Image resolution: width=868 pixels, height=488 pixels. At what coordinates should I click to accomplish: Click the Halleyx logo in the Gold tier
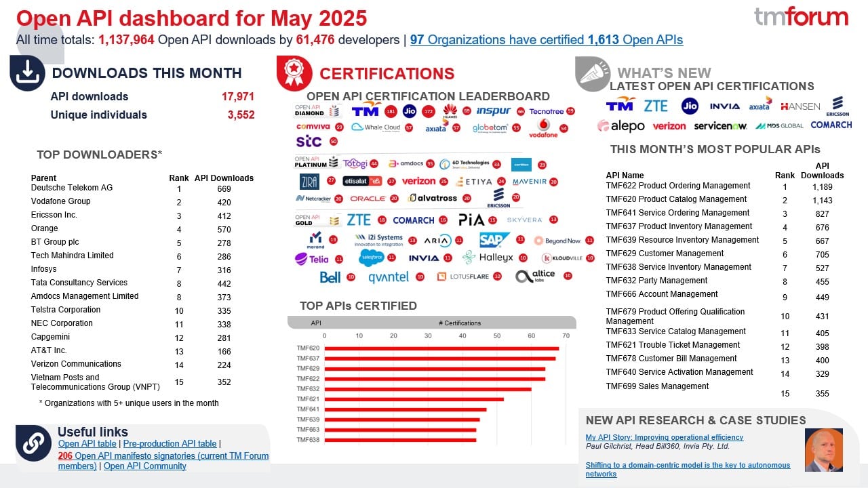pyautogui.click(x=488, y=258)
